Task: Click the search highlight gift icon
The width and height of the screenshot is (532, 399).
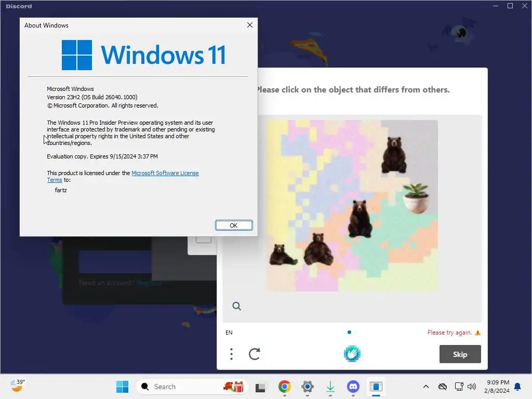Action: pos(233,387)
